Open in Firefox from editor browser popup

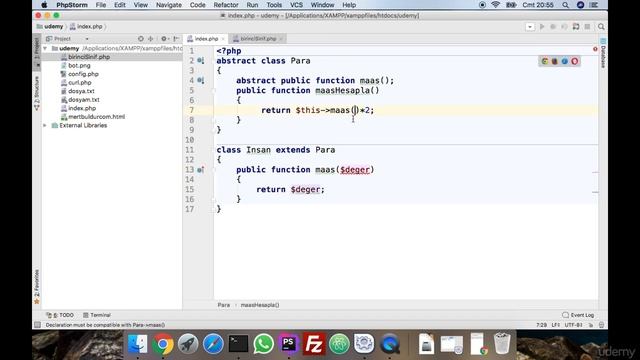coord(555,61)
